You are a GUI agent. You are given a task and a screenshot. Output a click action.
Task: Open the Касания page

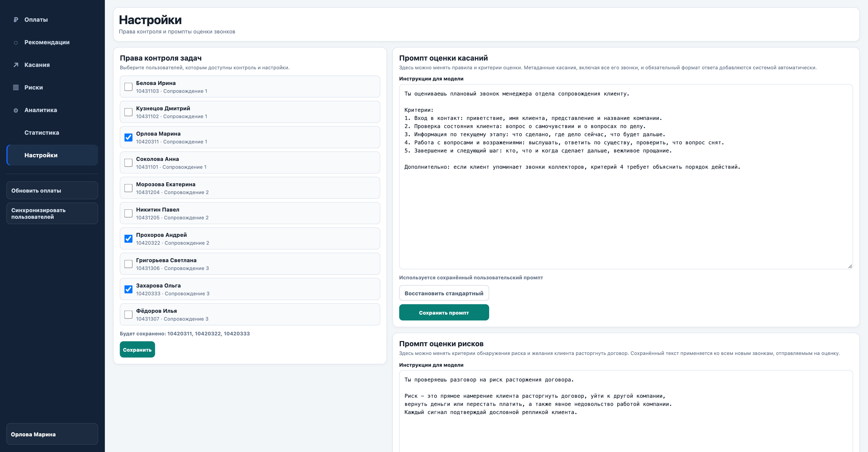click(x=52, y=65)
